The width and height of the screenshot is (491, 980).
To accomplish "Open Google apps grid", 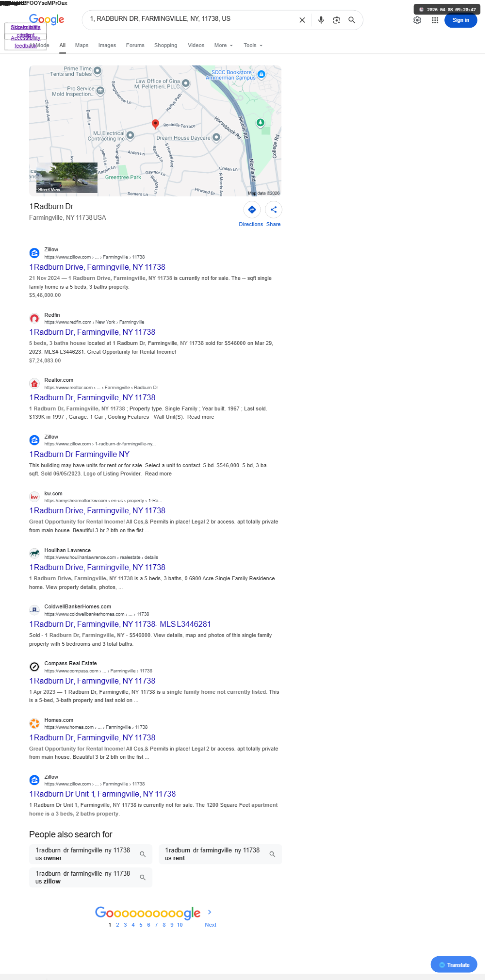I will pyautogui.click(x=435, y=20).
